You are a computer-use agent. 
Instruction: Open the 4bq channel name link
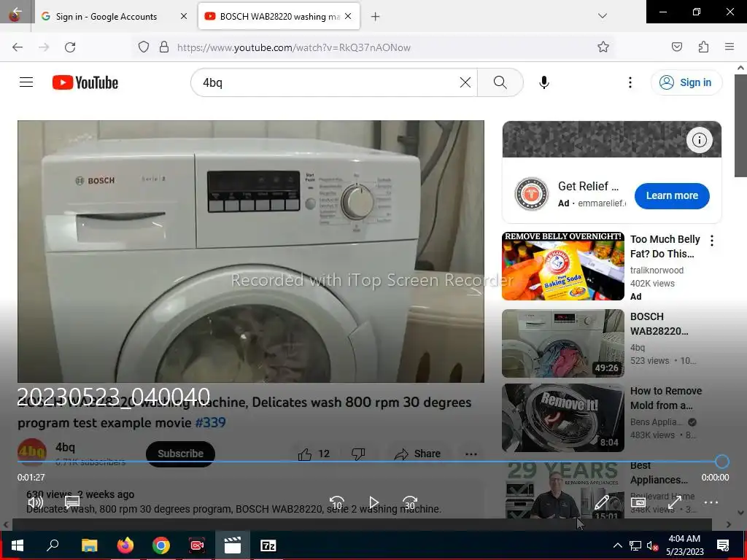pos(65,448)
